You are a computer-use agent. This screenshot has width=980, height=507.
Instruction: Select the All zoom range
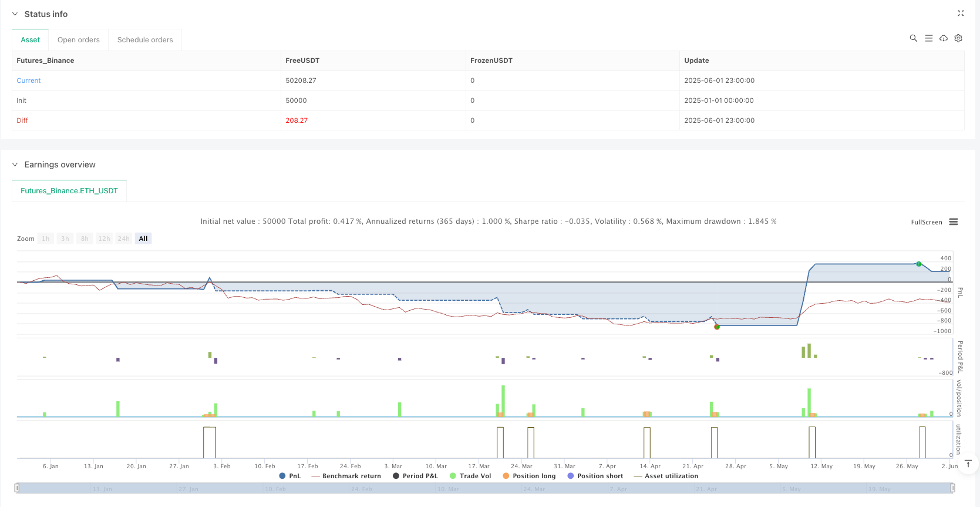[x=143, y=239]
